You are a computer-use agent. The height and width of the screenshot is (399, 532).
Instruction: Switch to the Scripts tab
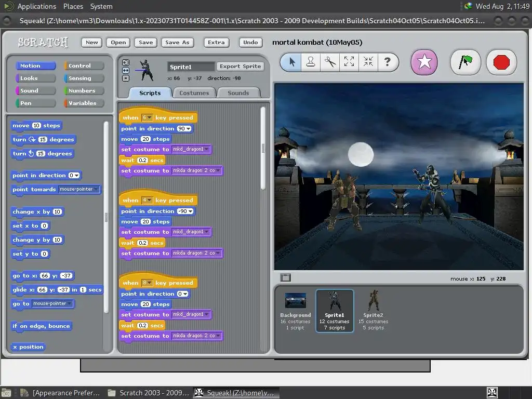click(x=150, y=93)
